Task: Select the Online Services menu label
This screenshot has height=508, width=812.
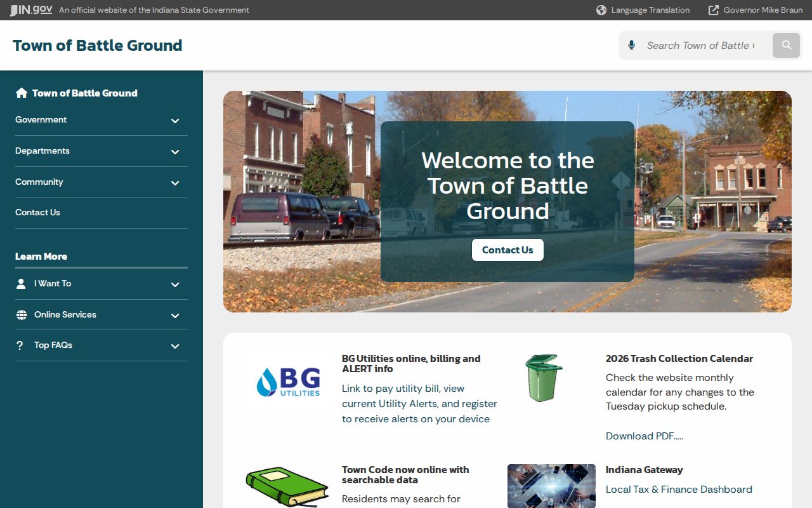Action: coord(65,314)
